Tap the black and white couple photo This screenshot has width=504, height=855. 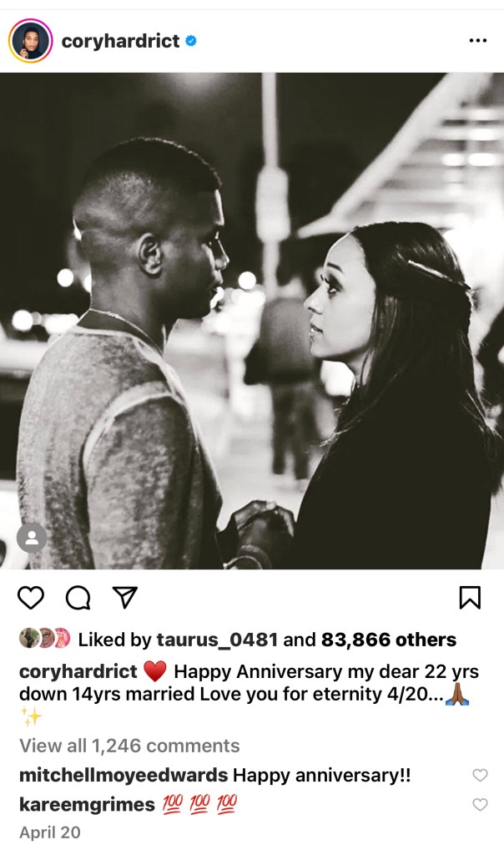252,321
